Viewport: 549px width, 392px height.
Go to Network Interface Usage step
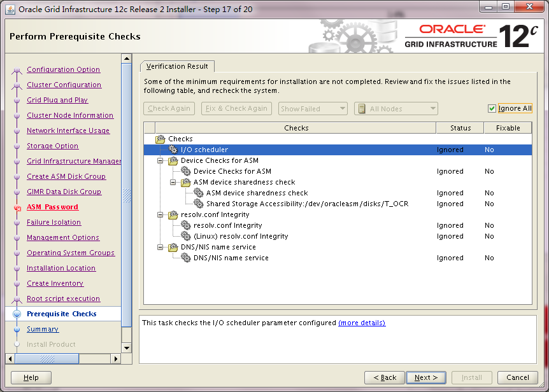coord(68,131)
